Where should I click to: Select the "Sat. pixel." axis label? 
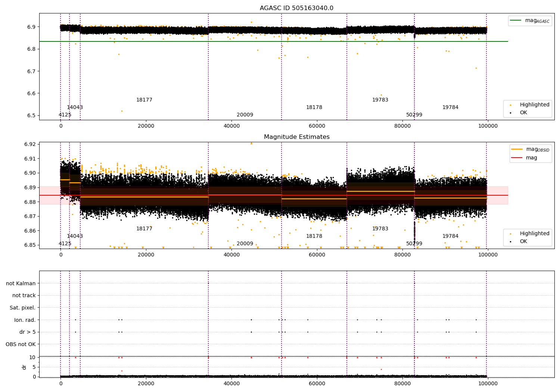[22, 308]
